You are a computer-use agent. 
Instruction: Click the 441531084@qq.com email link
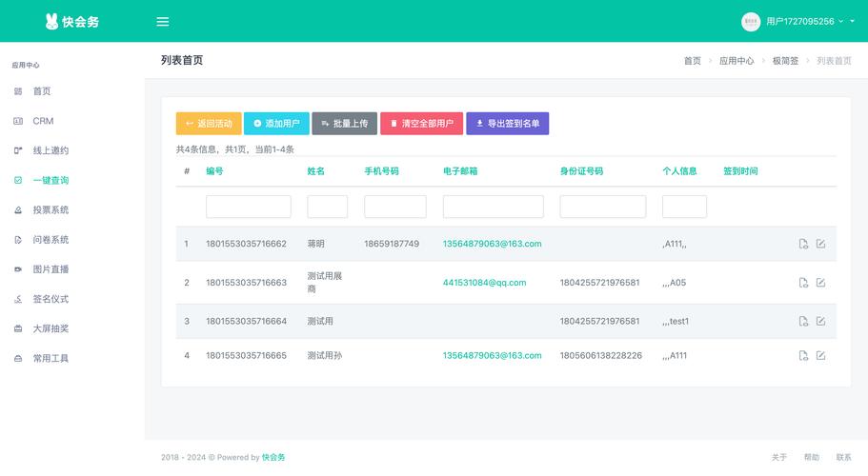484,283
